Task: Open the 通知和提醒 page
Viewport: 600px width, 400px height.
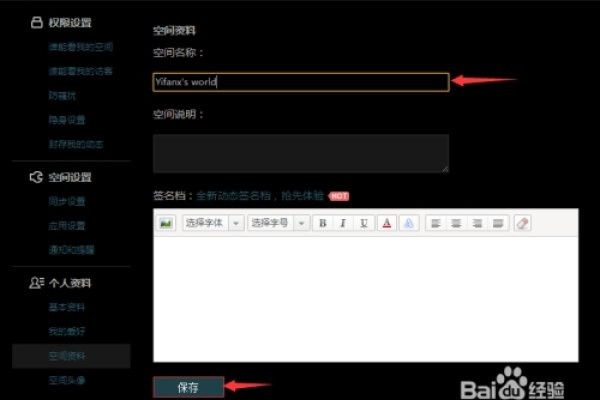Action: point(72,250)
